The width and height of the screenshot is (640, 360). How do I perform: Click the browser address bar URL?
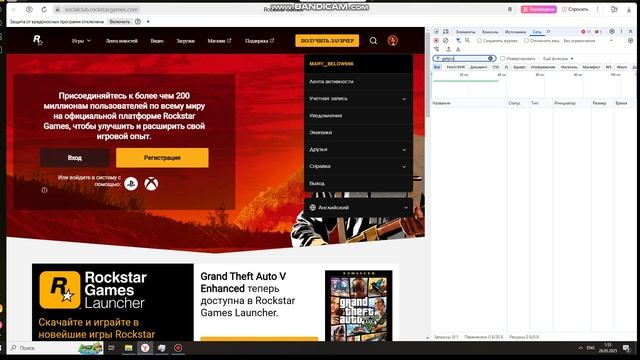pyautogui.click(x=101, y=9)
